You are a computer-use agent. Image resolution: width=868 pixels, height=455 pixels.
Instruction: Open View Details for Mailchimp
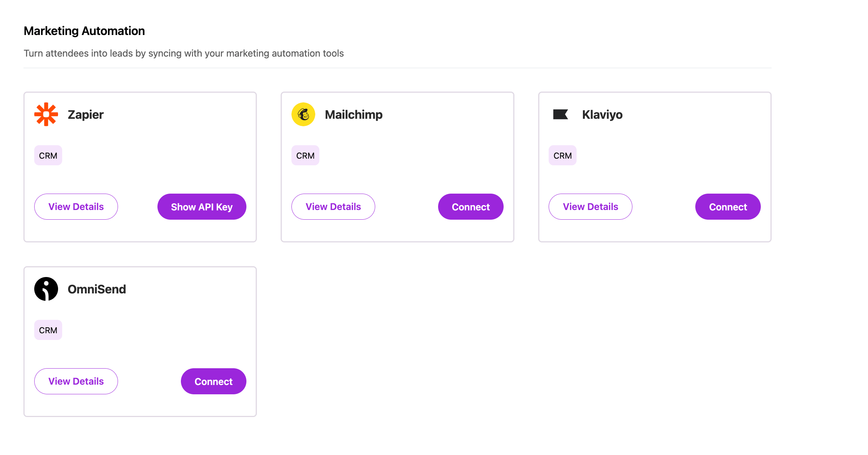coord(333,207)
